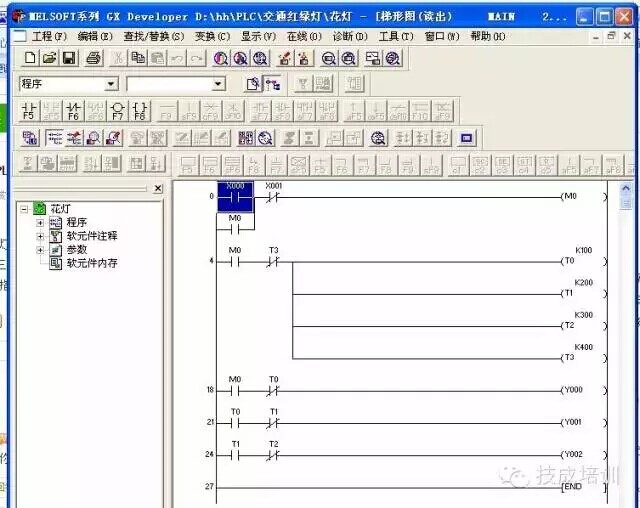The height and width of the screenshot is (508, 640).
Task: Click the Print icon in the toolbar
Action: [x=93, y=58]
